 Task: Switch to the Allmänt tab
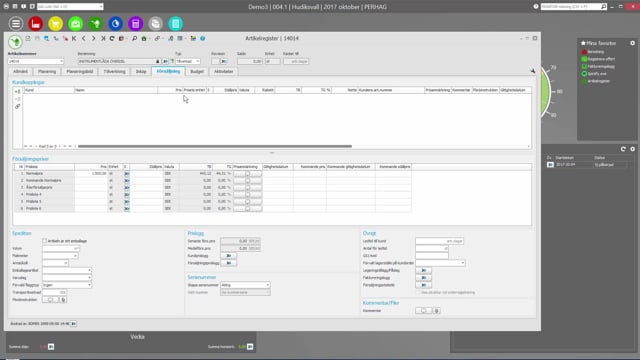(20, 71)
